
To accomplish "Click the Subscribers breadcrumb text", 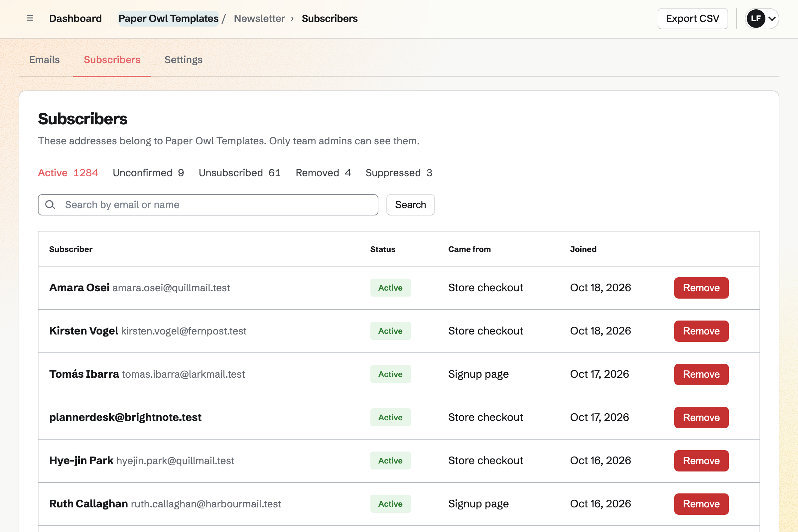I will [x=330, y=18].
